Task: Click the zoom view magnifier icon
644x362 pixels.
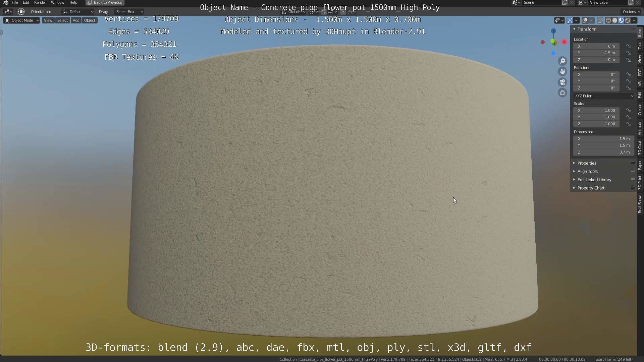Action: 562,61
